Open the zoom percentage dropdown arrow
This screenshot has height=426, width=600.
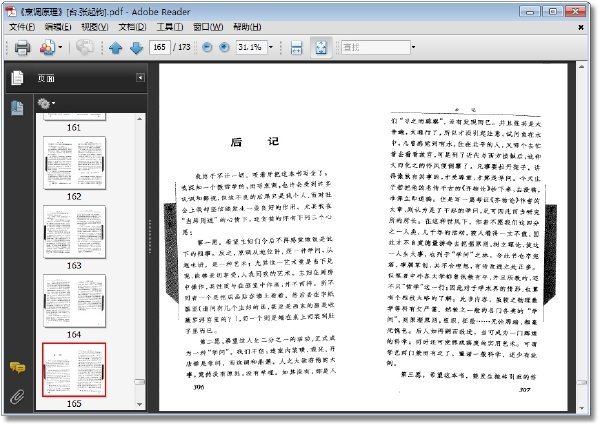click(x=271, y=47)
